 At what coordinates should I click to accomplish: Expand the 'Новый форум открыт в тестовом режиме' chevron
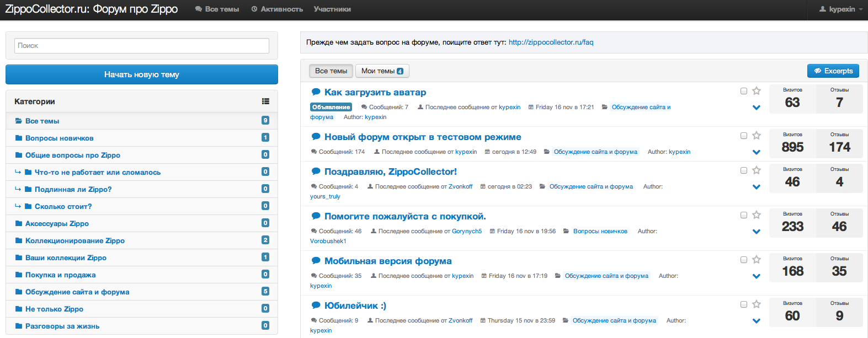[x=757, y=152]
